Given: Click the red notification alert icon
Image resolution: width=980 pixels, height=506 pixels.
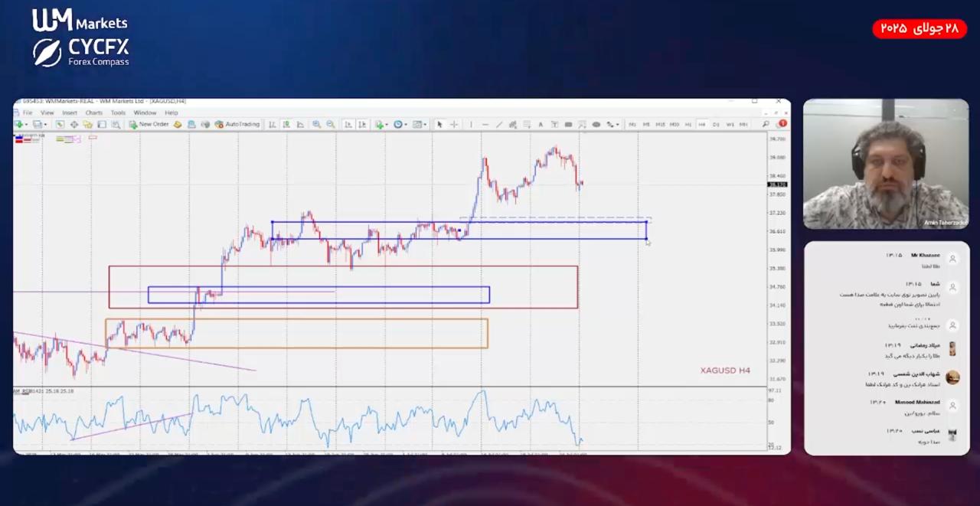Looking at the screenshot, I should 782,124.
